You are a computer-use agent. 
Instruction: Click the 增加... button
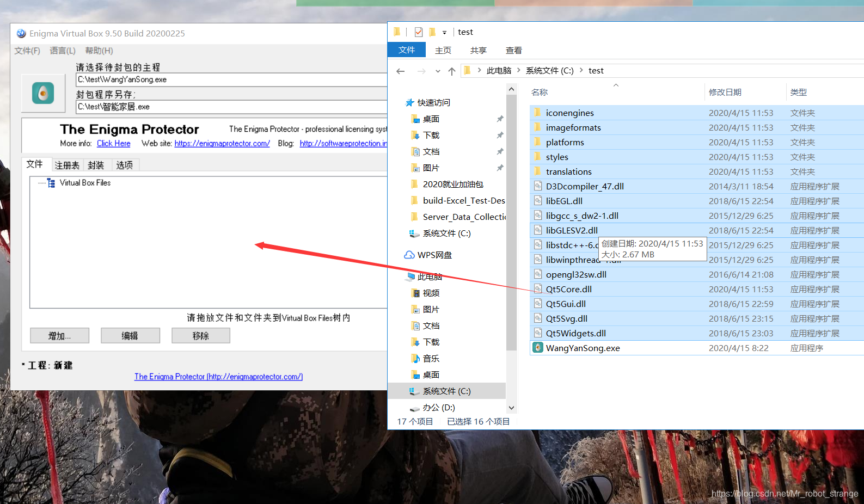(x=59, y=336)
